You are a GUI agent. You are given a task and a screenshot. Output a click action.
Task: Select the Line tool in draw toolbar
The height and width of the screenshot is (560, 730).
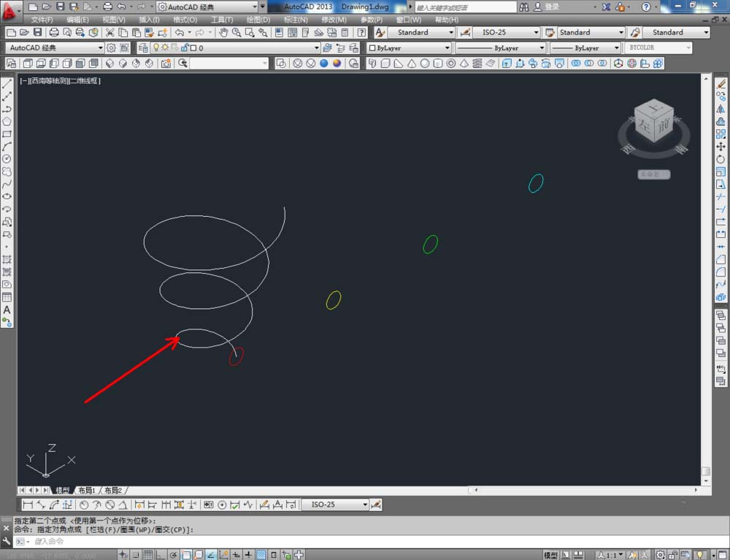pos(7,84)
